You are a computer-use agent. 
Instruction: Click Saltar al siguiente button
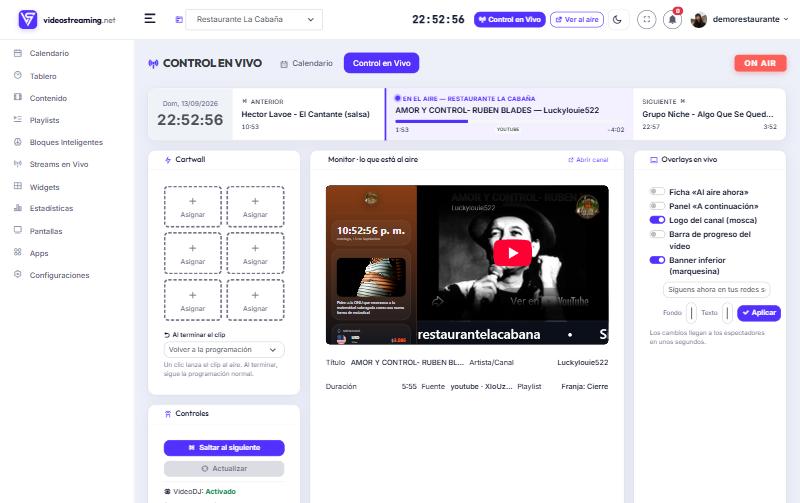click(224, 447)
